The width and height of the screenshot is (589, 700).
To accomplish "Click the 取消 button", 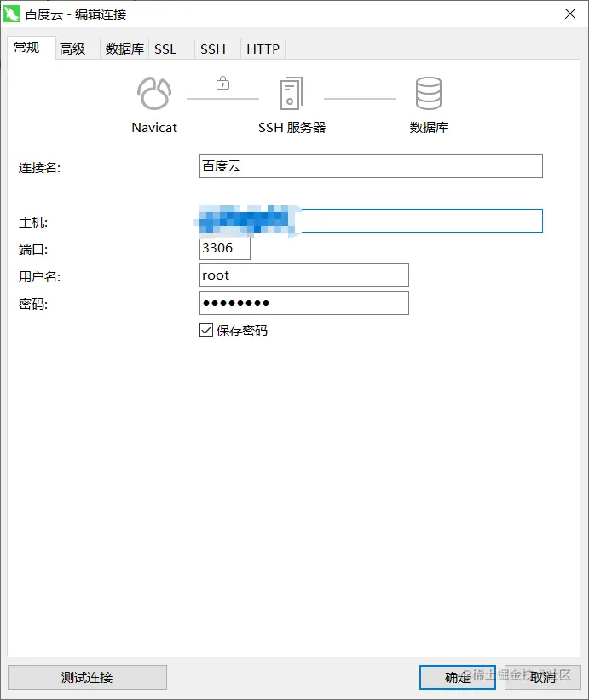I will pos(543,677).
